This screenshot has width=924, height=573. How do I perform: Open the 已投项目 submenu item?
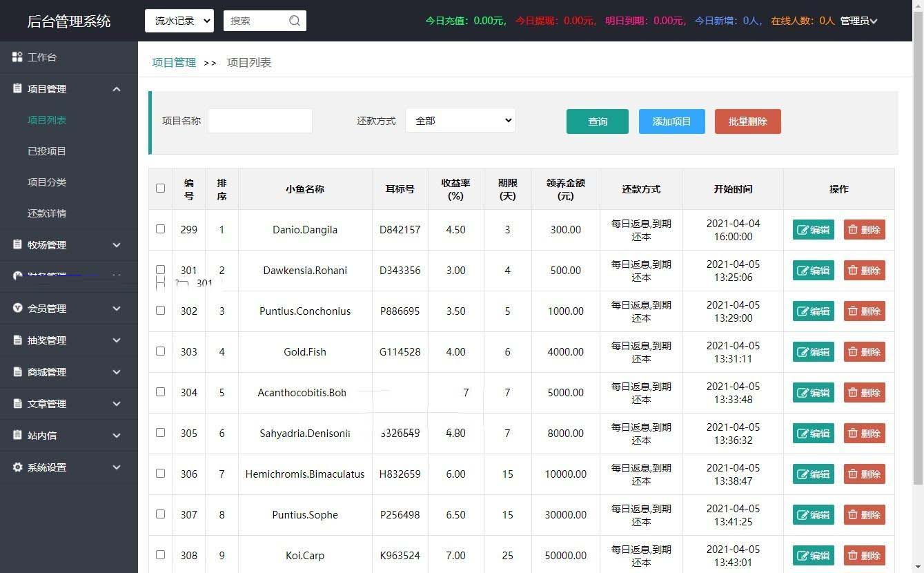coord(47,151)
